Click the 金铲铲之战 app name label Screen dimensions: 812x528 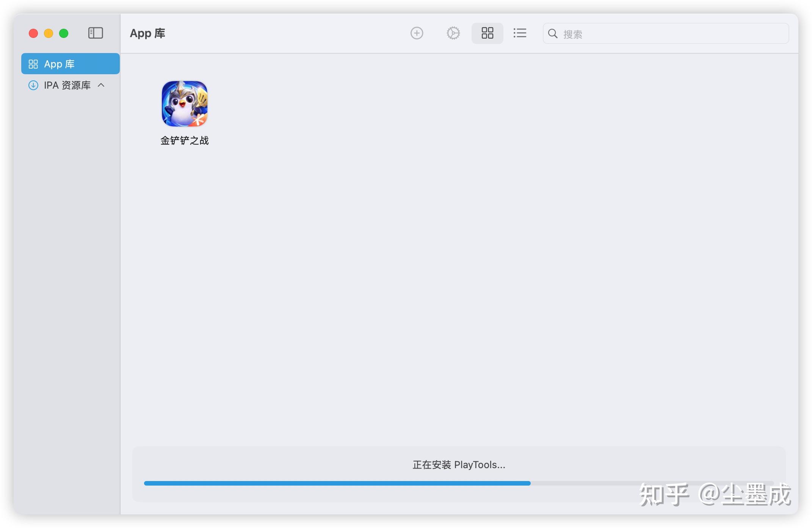(x=185, y=141)
